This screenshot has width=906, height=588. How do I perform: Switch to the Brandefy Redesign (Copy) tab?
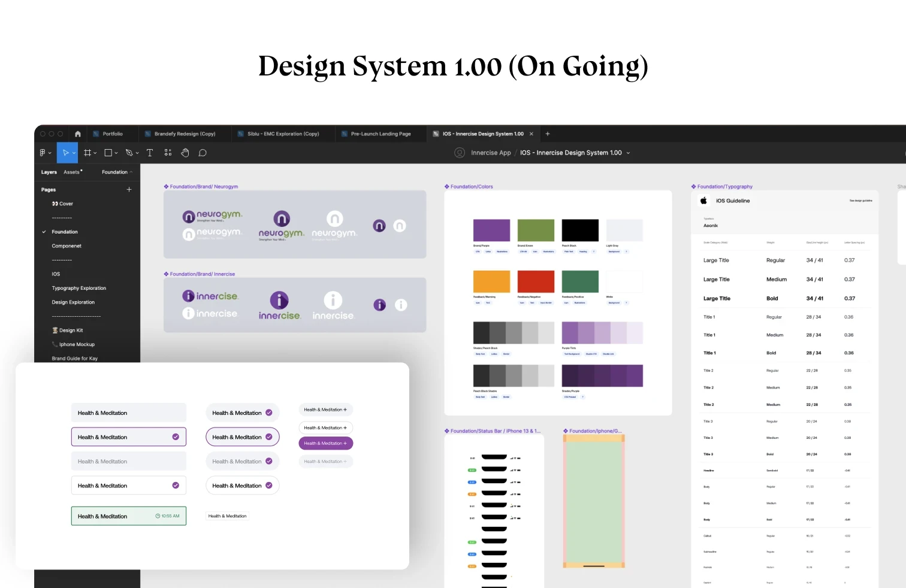tap(185, 134)
